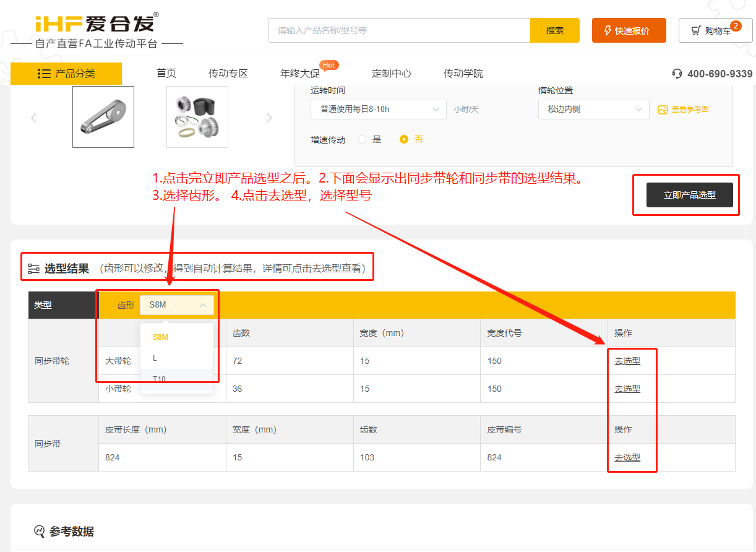Switch to the 首页 navigation item
The width and height of the screenshot is (756, 552).
pos(166,72)
